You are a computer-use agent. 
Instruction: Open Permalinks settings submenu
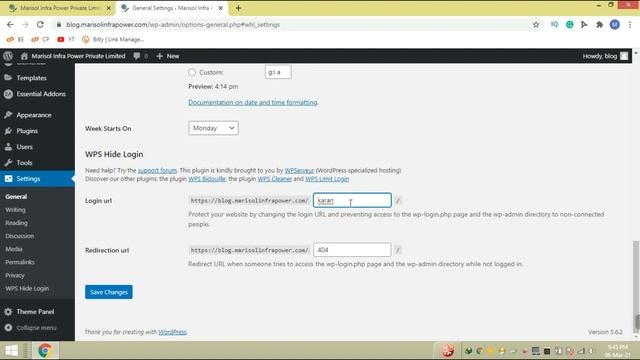click(20, 262)
